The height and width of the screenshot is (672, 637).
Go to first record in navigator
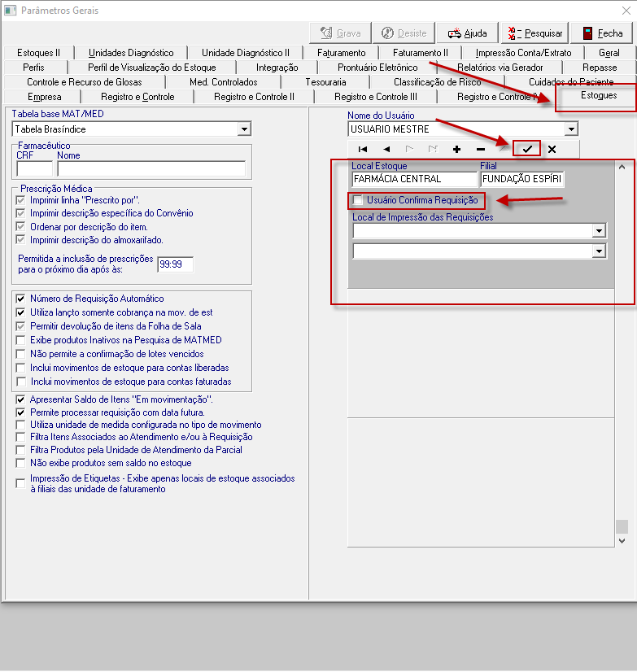click(x=363, y=149)
